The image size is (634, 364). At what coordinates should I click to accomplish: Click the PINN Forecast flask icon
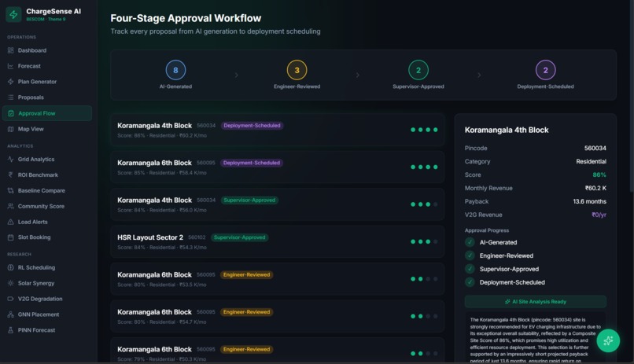click(x=10, y=330)
